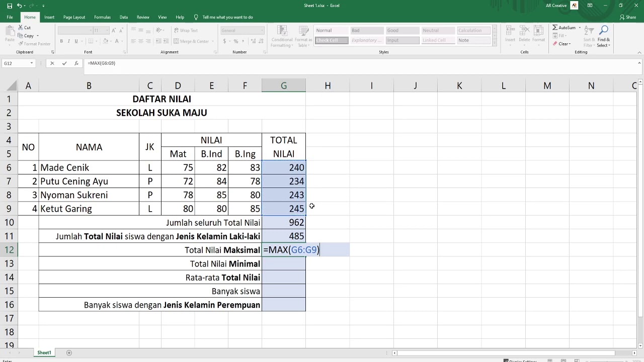The image size is (644, 362).
Task: Toggle Underline formatting
Action: point(76,41)
